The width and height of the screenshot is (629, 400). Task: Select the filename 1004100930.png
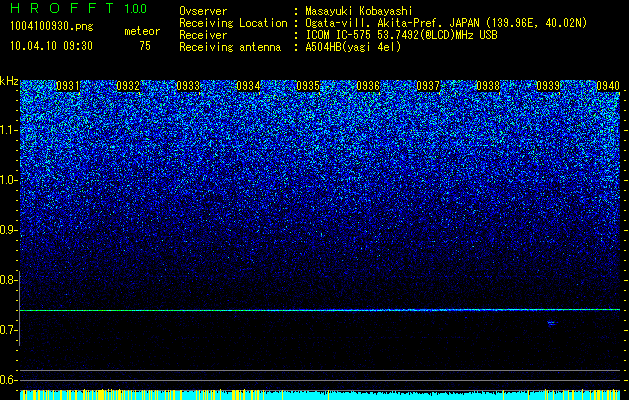pyautogui.click(x=52, y=27)
